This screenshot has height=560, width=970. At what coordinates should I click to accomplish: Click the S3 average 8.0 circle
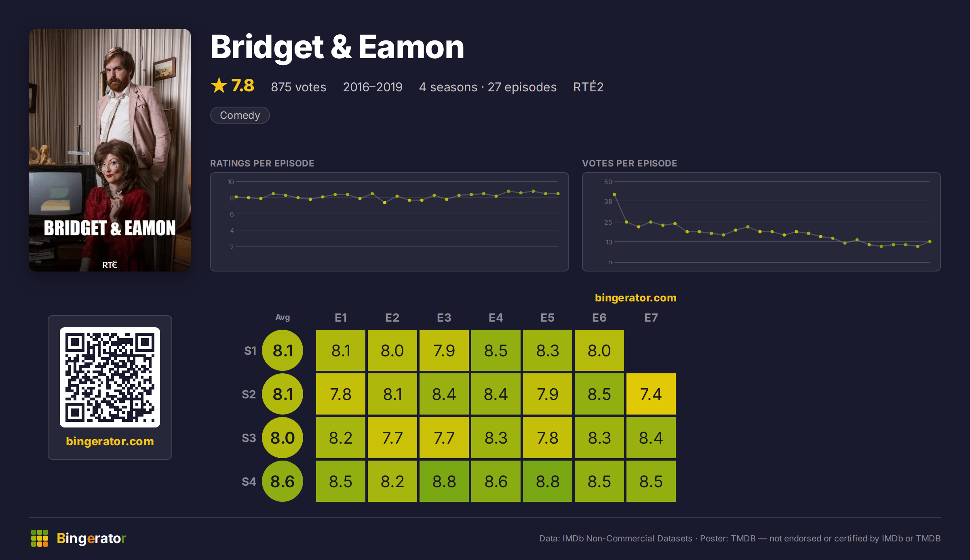coord(283,438)
